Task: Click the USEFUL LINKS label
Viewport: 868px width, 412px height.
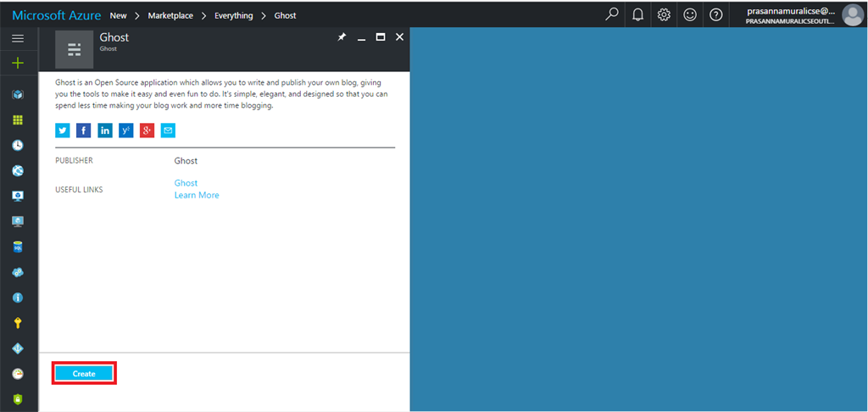Action: click(x=79, y=189)
